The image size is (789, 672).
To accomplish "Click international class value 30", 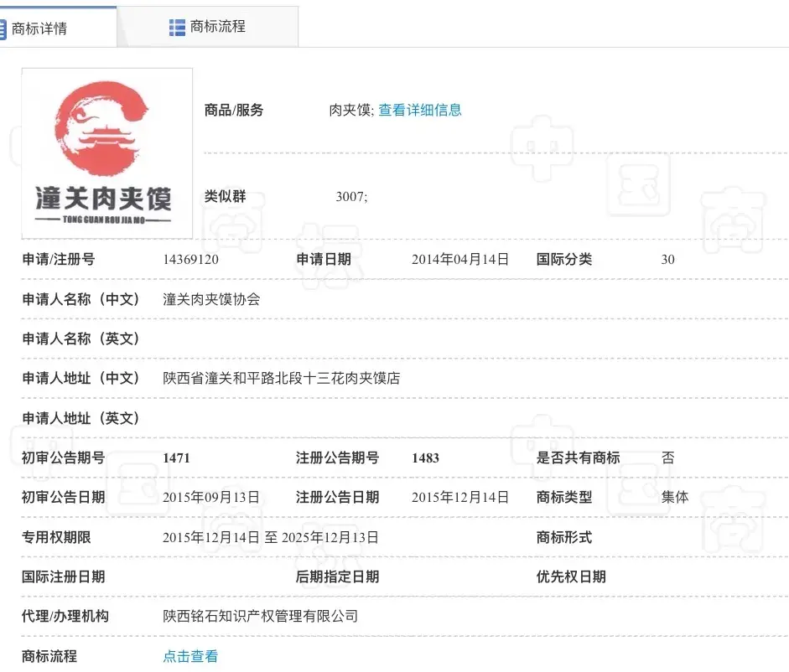I will coord(667,260).
